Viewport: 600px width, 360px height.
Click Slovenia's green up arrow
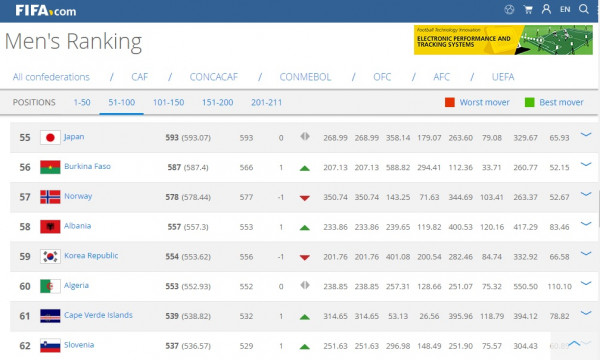(305, 347)
